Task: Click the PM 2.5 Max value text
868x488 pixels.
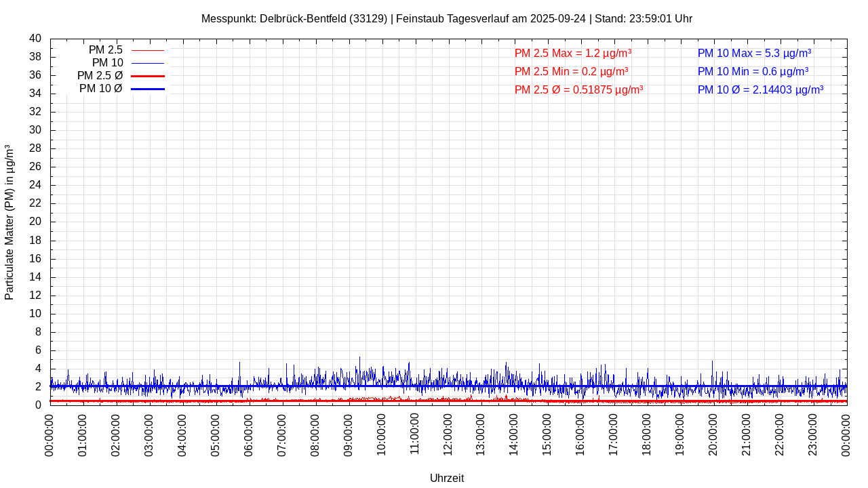Action: 573,54
